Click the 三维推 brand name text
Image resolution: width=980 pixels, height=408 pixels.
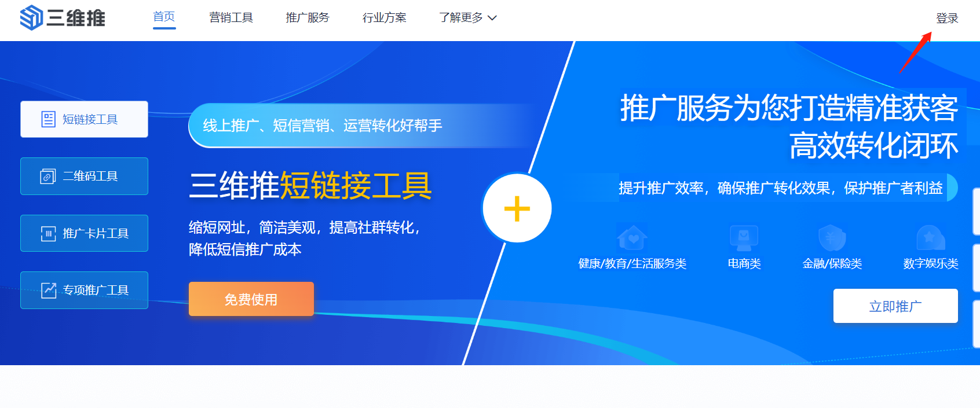pyautogui.click(x=76, y=18)
